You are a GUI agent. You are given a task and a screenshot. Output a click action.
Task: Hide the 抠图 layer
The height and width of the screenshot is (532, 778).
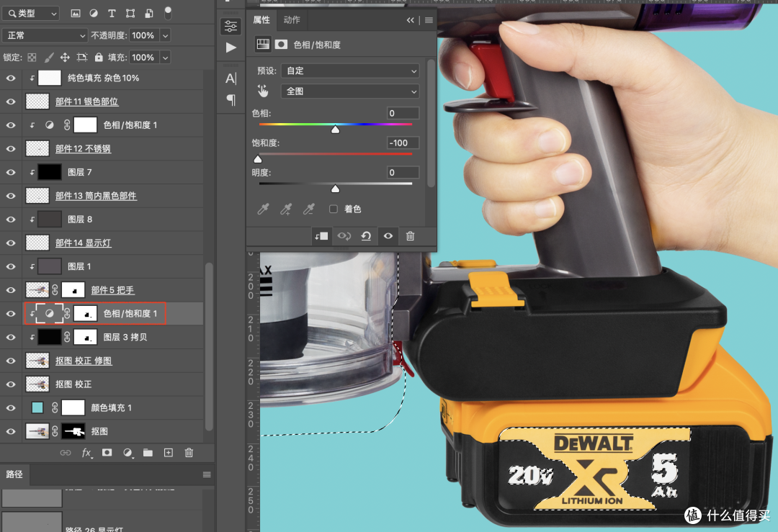coord(10,431)
